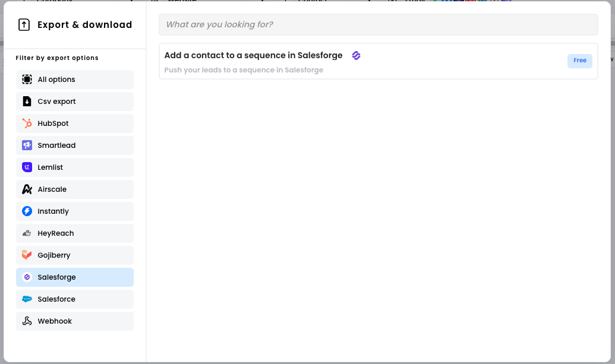The height and width of the screenshot is (364, 615).
Task: Click the Free badge
Action: (x=580, y=61)
